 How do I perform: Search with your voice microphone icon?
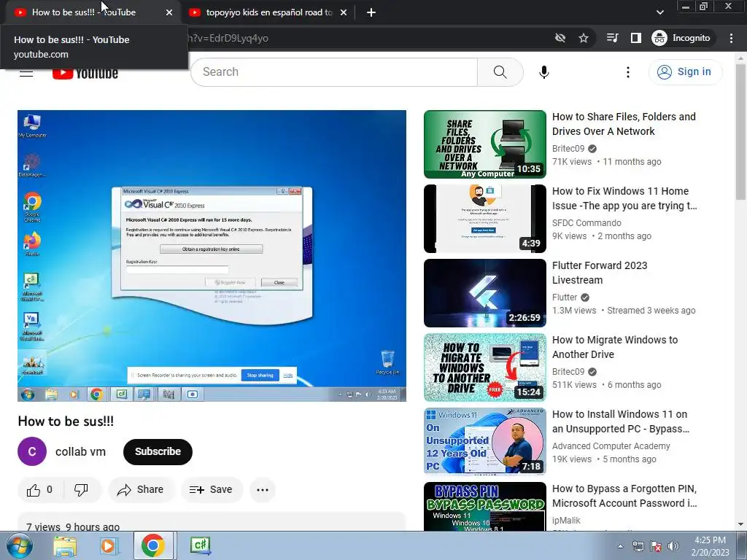pyautogui.click(x=543, y=72)
